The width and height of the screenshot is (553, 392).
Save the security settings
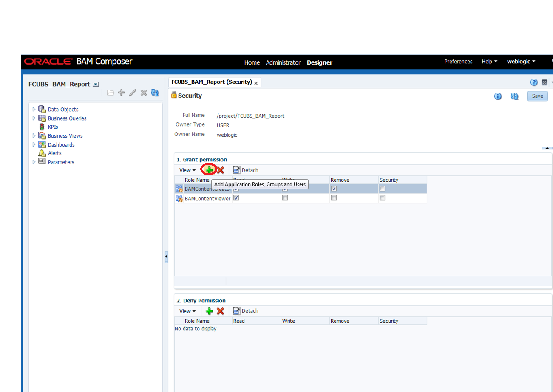(x=538, y=96)
